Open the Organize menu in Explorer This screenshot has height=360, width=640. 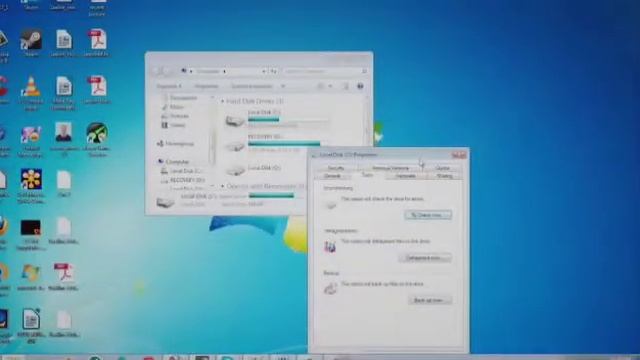168,86
